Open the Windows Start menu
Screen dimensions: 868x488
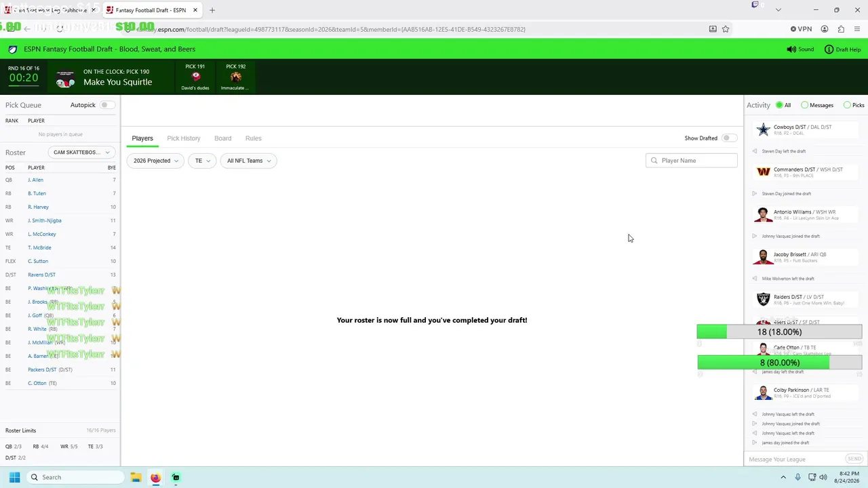tap(14, 477)
